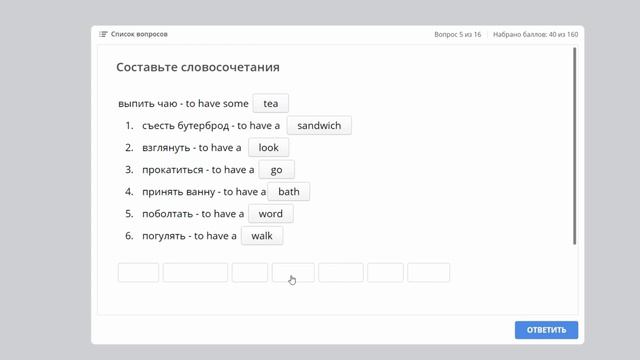Click the Список вопросов link
This screenshot has height=360, width=640.
click(x=139, y=34)
